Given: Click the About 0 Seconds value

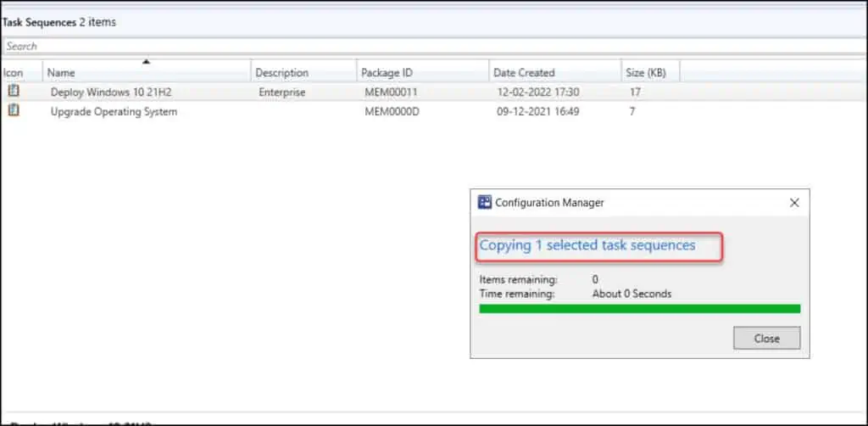Looking at the screenshot, I should tap(632, 294).
